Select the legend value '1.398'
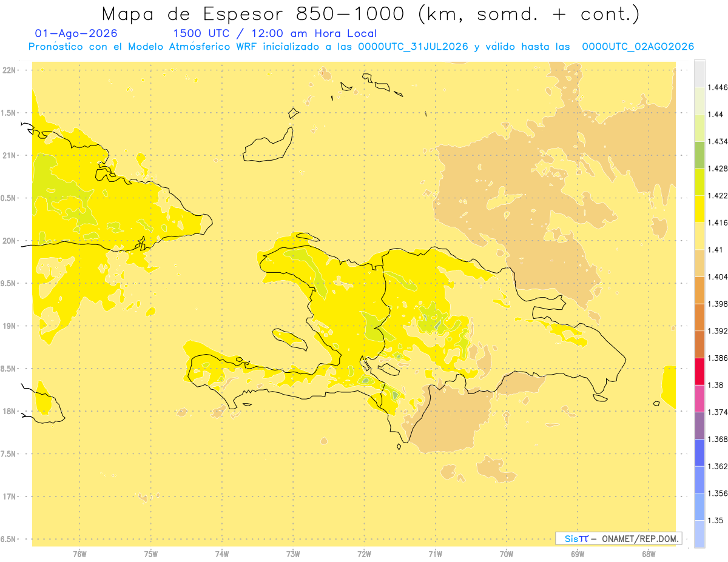728x562 pixels. [717, 304]
